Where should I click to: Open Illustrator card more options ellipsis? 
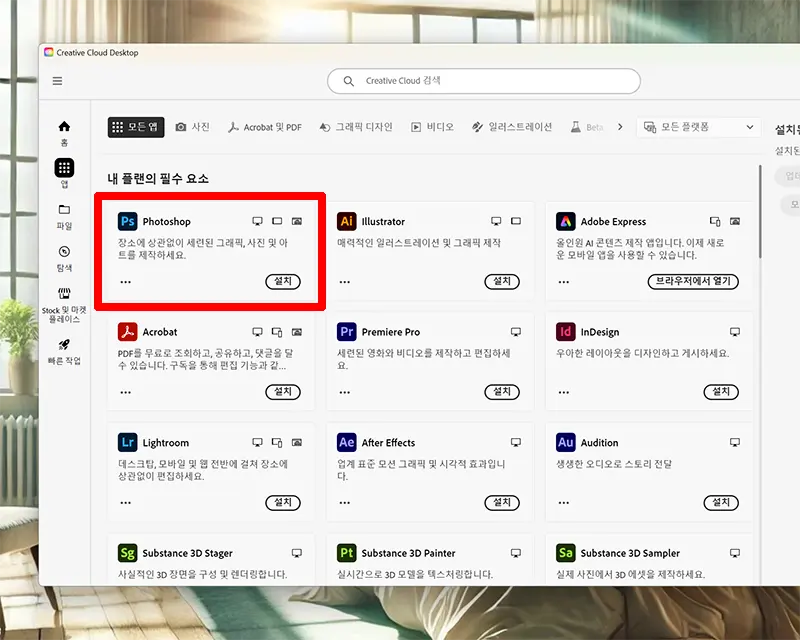(x=345, y=282)
